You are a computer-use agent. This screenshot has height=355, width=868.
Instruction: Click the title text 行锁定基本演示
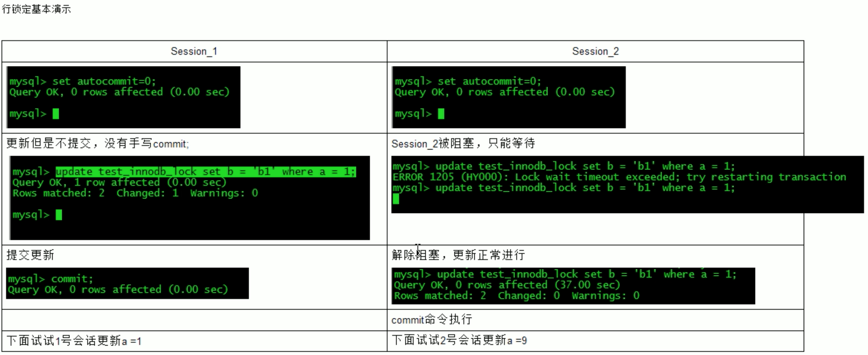coord(36,9)
